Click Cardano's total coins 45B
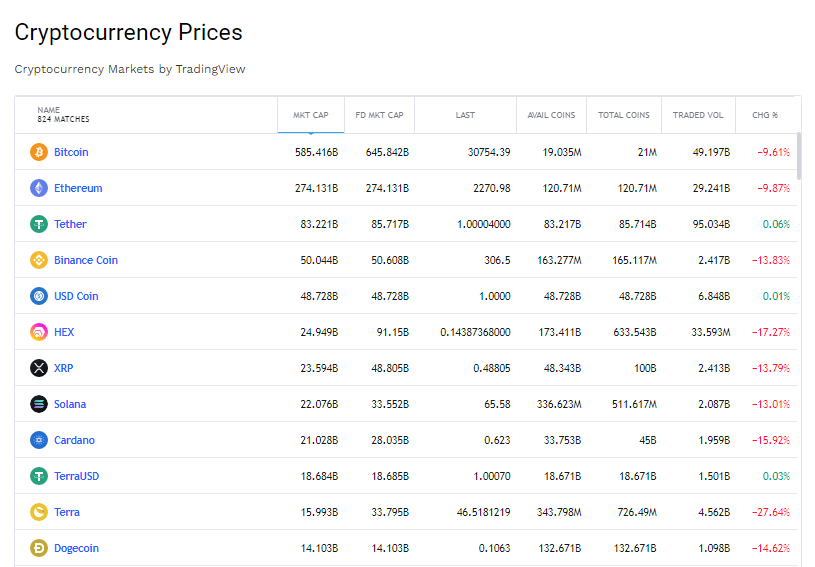Viewport: 815px width, 567px height. 648,440
